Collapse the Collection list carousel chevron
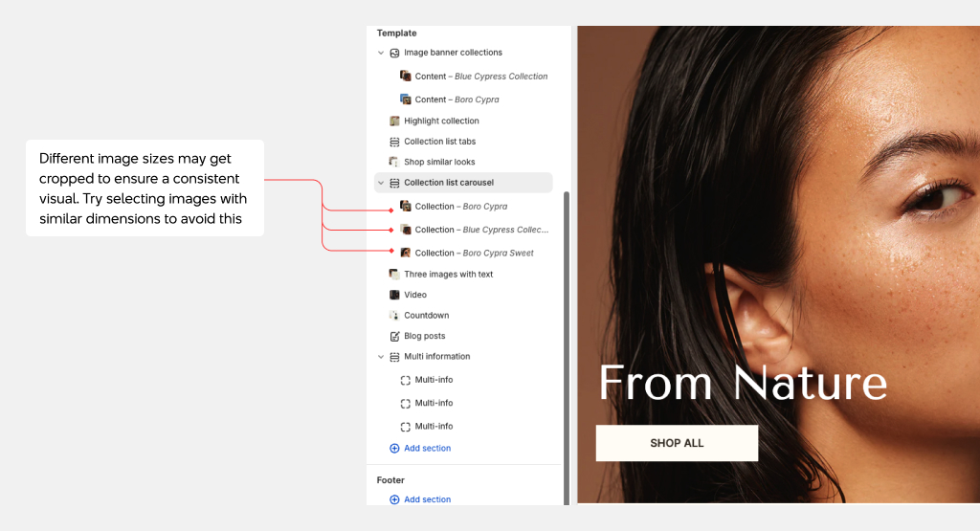The height and width of the screenshot is (531, 980). (x=381, y=183)
